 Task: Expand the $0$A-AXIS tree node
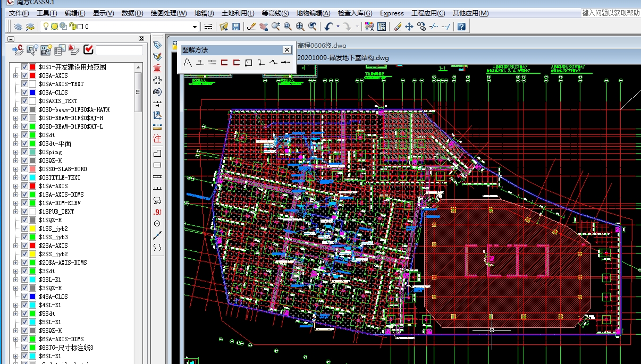(16, 75)
